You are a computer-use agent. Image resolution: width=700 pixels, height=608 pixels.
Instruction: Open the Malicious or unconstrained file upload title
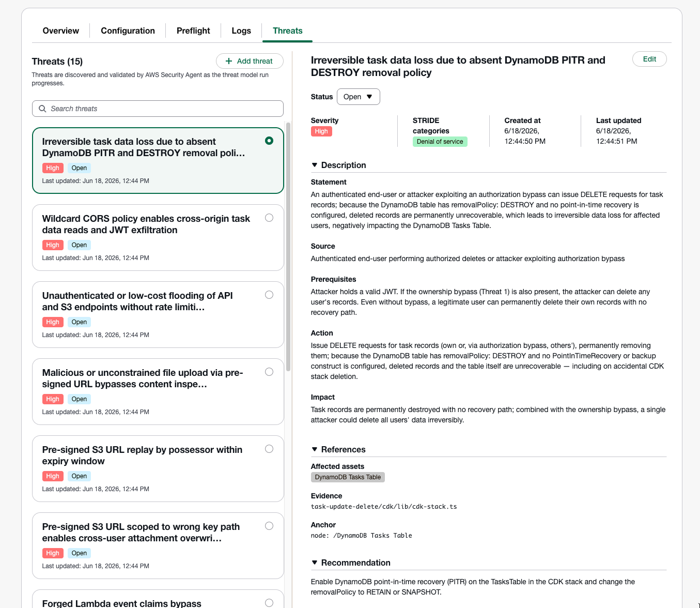(x=143, y=378)
